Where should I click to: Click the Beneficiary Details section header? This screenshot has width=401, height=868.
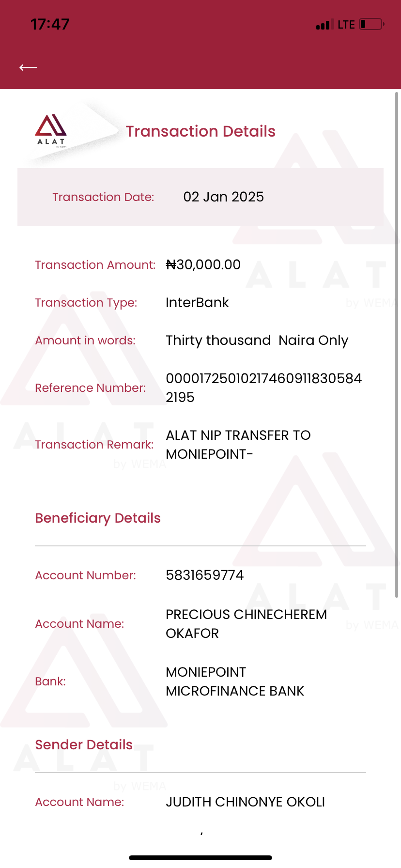point(98,518)
